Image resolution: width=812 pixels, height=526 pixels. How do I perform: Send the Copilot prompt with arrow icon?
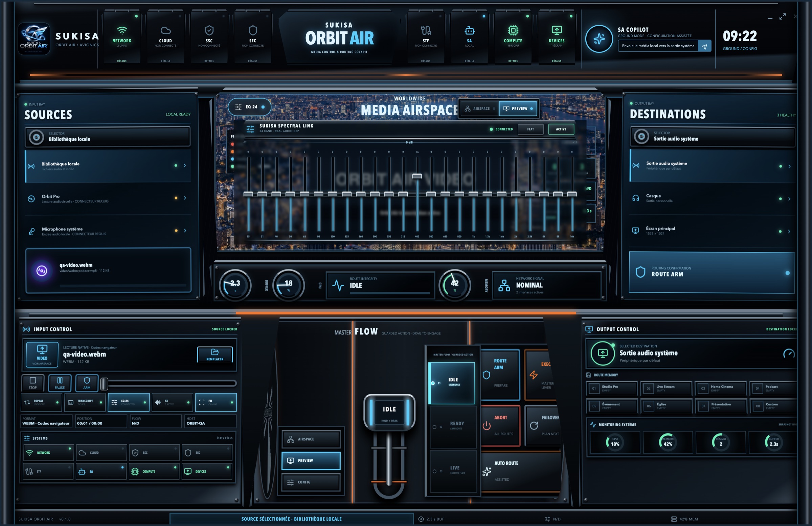[704, 46]
